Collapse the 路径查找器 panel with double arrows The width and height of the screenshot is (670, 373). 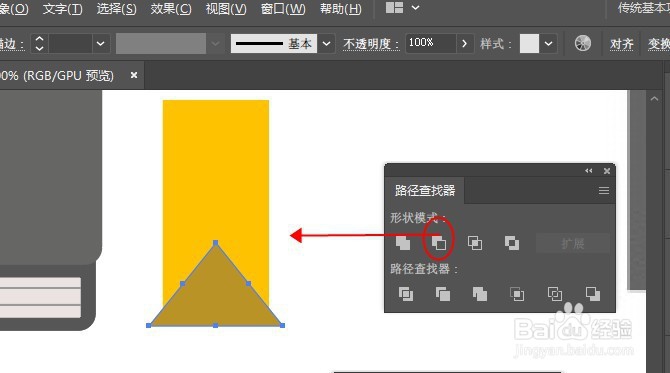(589, 171)
